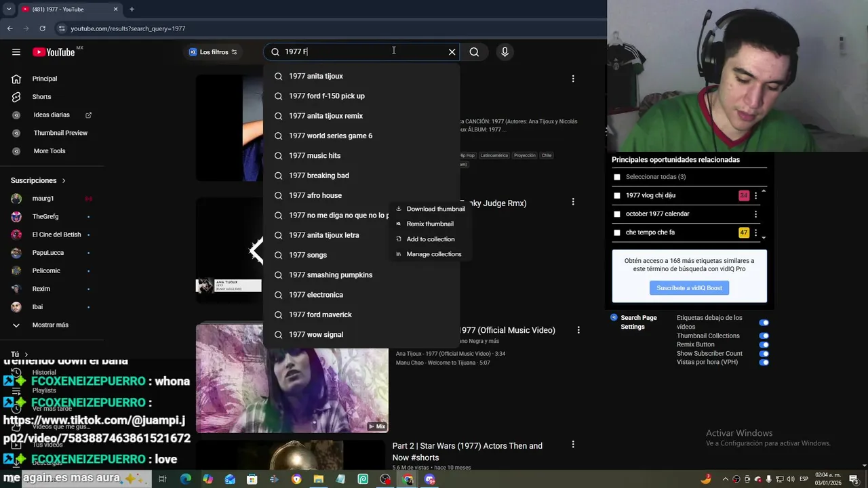The image size is (868, 488).
Task: Select suggestion 1977 anita tijoux
Action: 361,76
